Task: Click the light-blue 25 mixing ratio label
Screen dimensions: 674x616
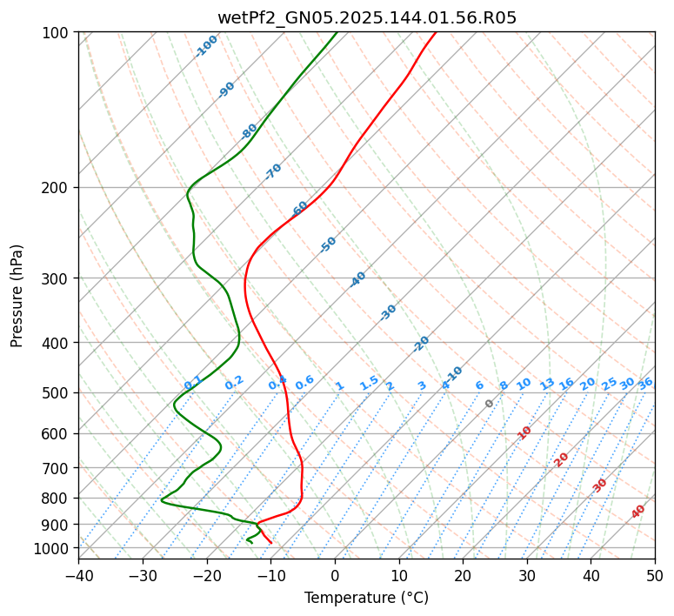Action: [609, 384]
